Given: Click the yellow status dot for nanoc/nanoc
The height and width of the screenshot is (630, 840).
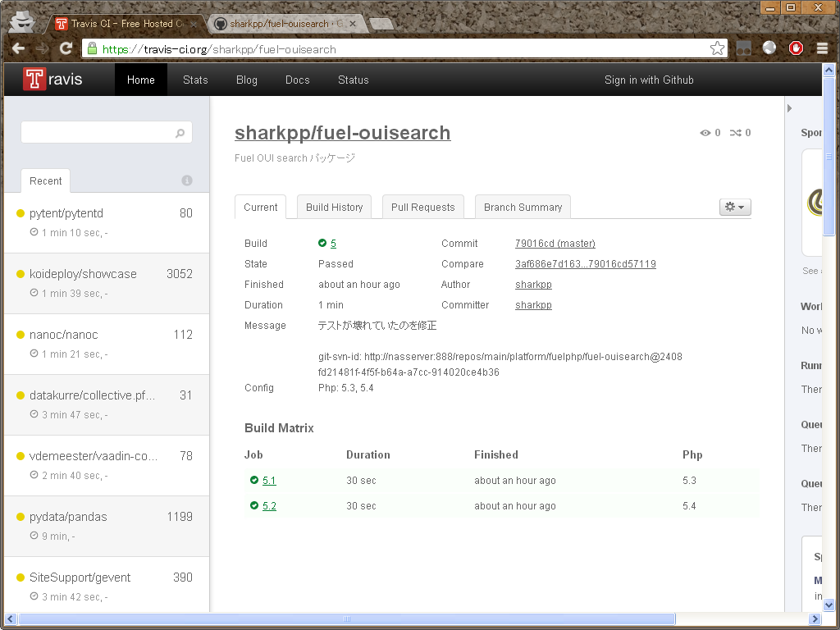Looking at the screenshot, I should tap(21, 335).
